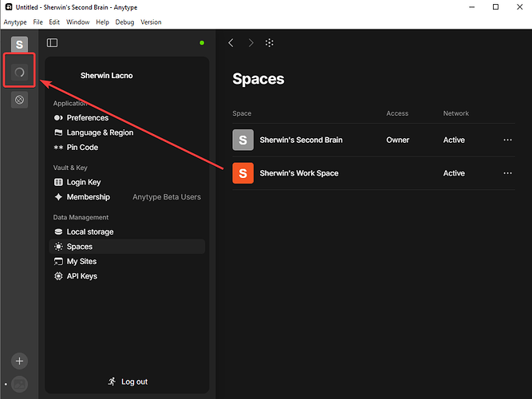Click the Language & Region flag icon

coord(58,132)
